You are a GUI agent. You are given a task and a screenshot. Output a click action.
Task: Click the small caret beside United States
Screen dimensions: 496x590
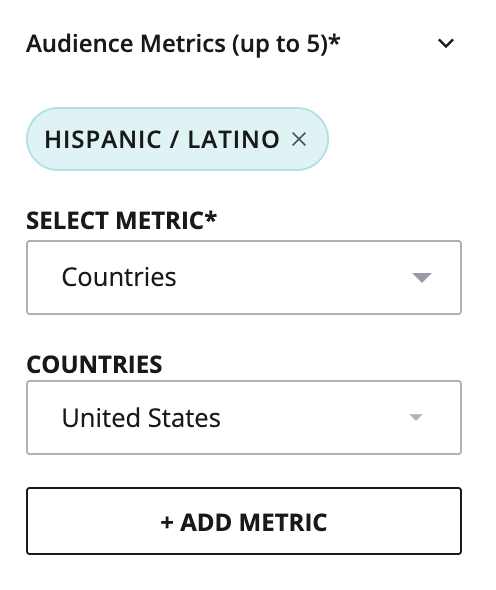coord(415,417)
